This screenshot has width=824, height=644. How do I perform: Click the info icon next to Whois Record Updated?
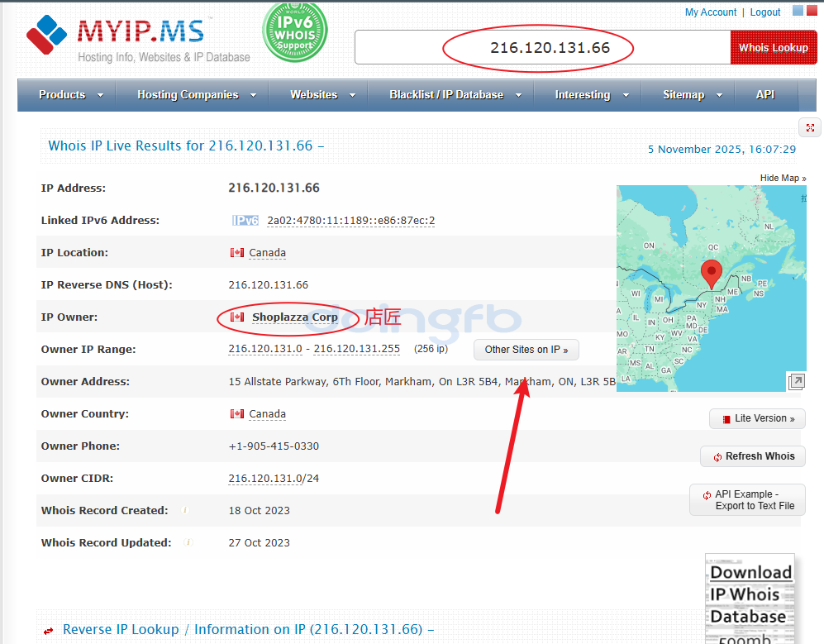[x=188, y=543]
